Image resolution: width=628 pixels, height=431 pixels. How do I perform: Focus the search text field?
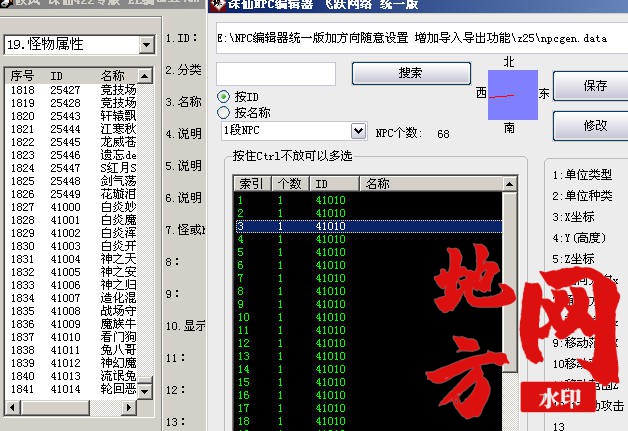coord(276,74)
